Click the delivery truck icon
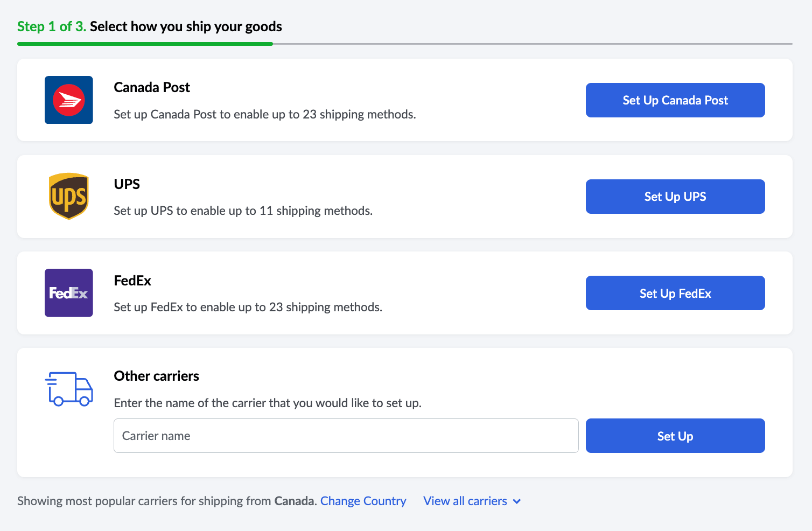812x531 pixels. 69,389
